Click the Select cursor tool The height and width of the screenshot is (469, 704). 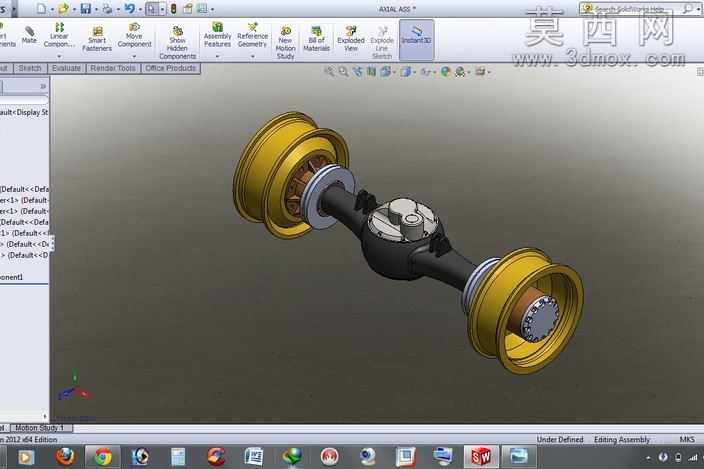(152, 9)
